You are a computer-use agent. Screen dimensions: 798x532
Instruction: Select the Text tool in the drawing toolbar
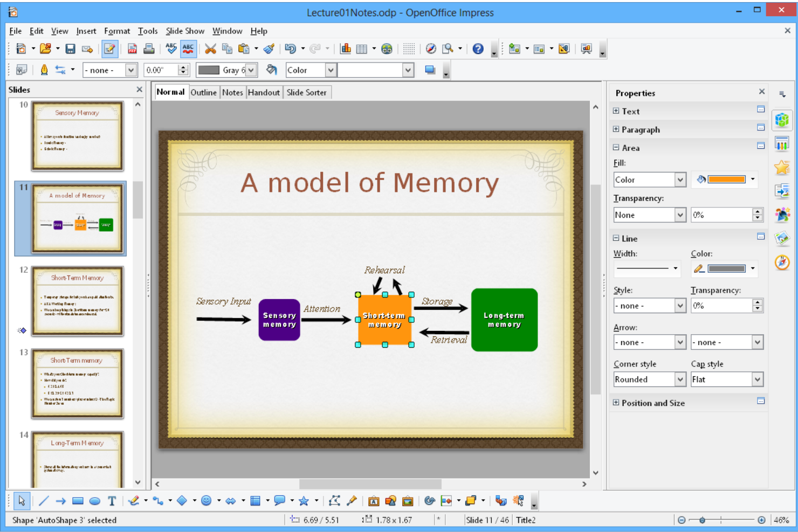112,501
